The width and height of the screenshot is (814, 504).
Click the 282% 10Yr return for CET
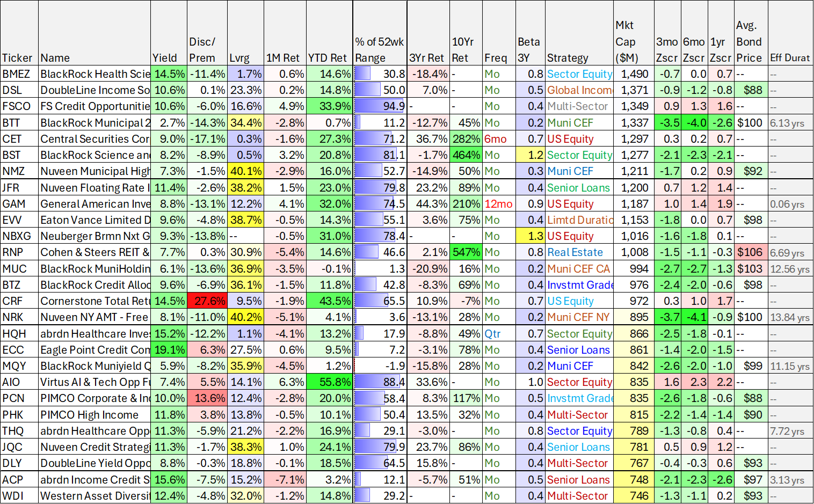[466, 139]
